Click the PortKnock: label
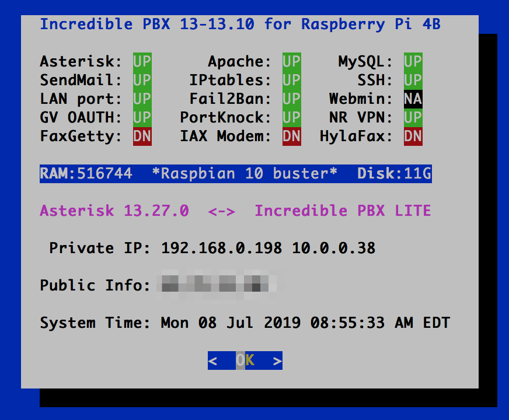 tap(226, 117)
